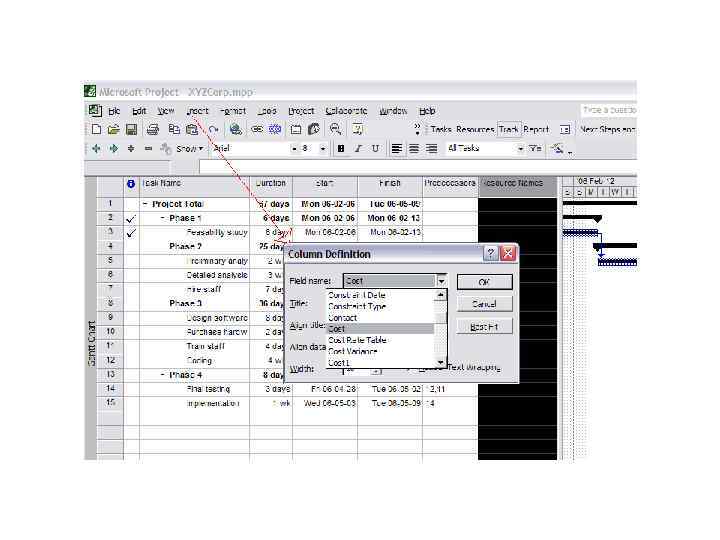Toggle Underline formatting

376,148
